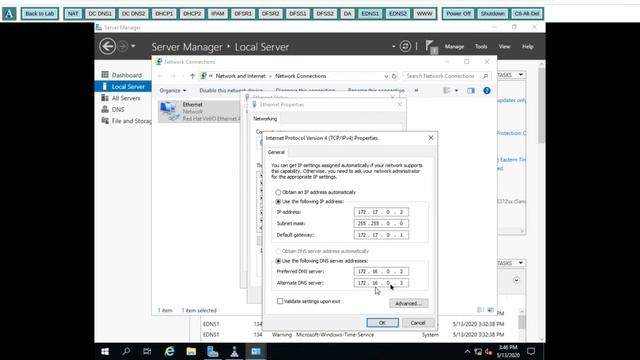Switch to the DC DNS2 machine tab

point(133,13)
